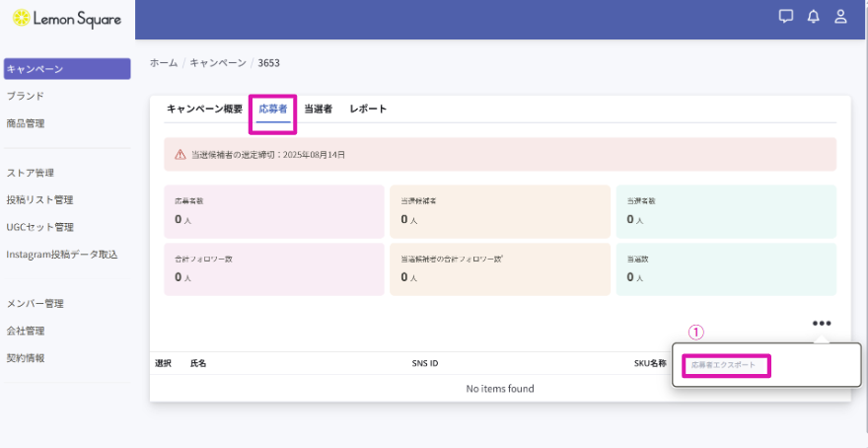The image size is (868, 448).
Task: Open 投稿リスト管理 in the sidebar
Action: click(x=40, y=199)
